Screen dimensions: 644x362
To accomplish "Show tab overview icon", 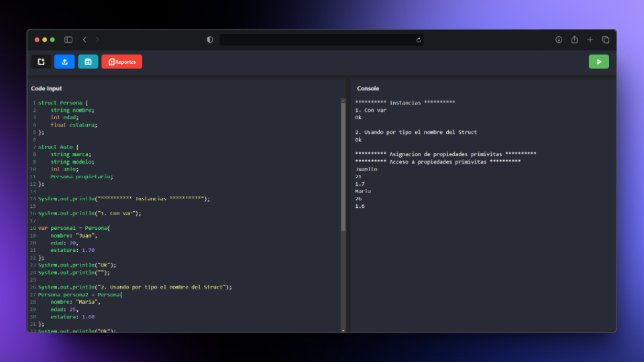I will [x=605, y=40].
